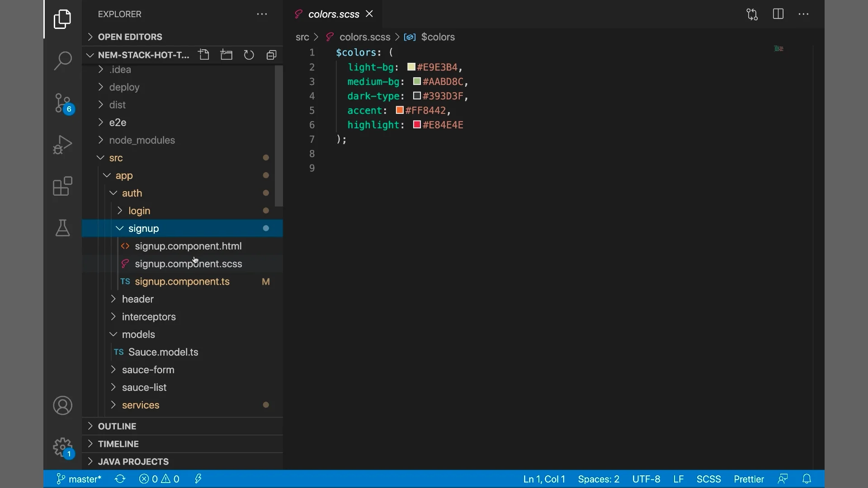
Task: Click the Ln 1, Col 1 indicator
Action: (544, 479)
